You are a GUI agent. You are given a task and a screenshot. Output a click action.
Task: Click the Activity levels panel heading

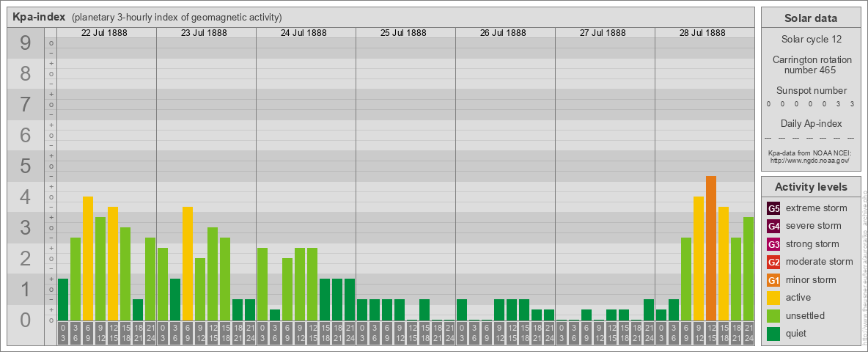(x=811, y=187)
